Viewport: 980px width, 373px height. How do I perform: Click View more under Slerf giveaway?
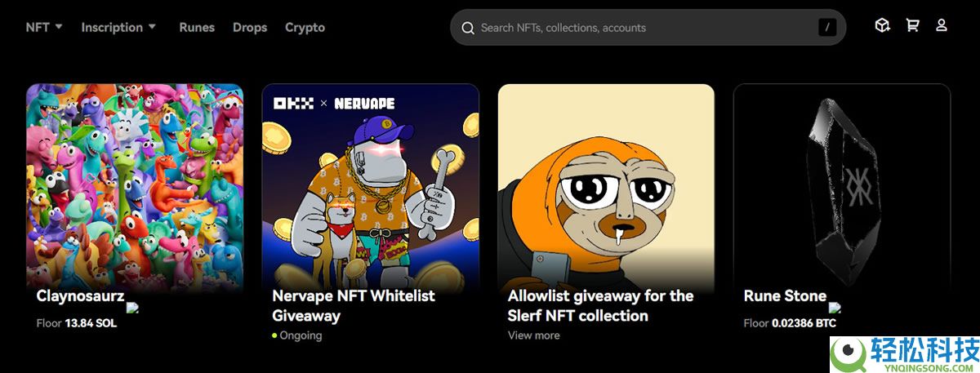[534, 335]
